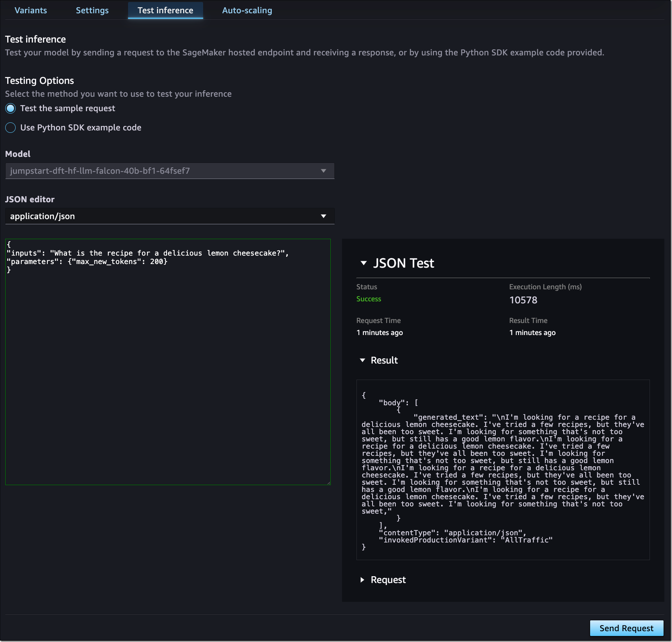Open the Auto-scaling tab
The height and width of the screenshot is (642, 672).
coord(247,10)
